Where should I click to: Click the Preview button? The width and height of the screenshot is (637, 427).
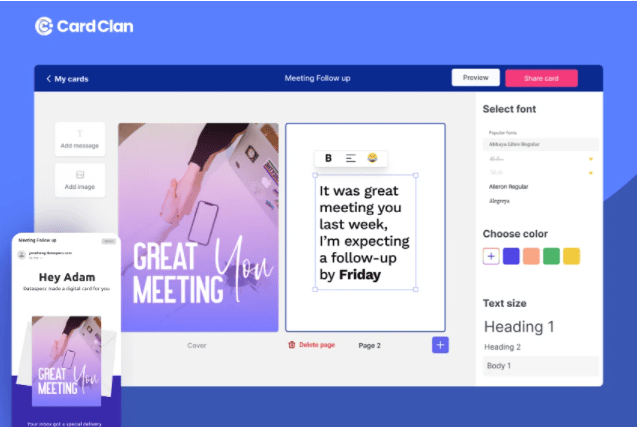[475, 78]
